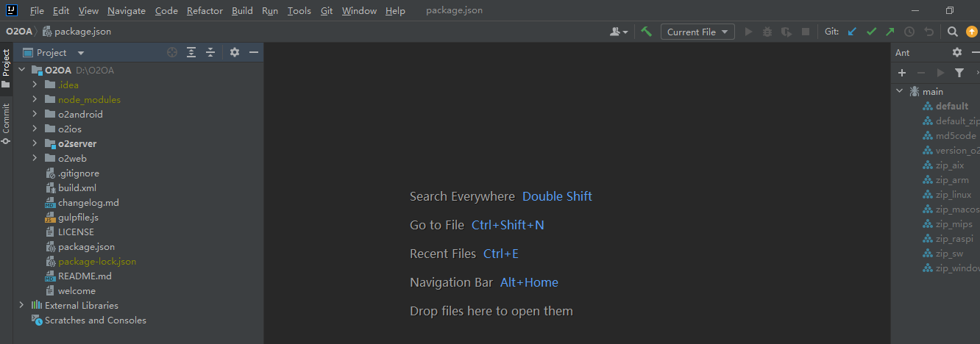Image resolution: width=980 pixels, height=344 pixels.
Task: Open the Git menu
Action: coord(327,11)
